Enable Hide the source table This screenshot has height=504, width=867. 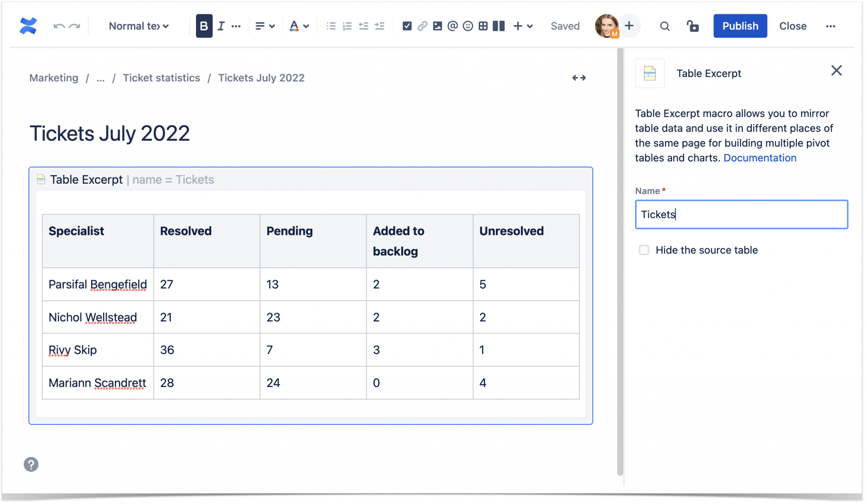click(x=644, y=250)
